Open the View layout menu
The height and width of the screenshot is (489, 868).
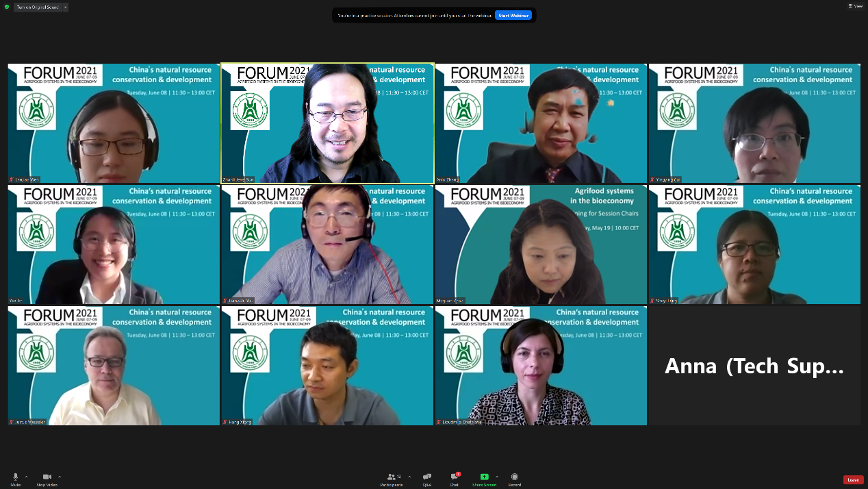pos(855,5)
